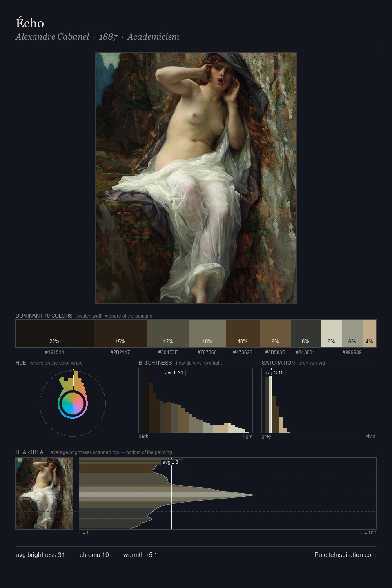Screen dimensions: 392x588
Task: Click the hex code #504F3F
Action: tap(168, 352)
